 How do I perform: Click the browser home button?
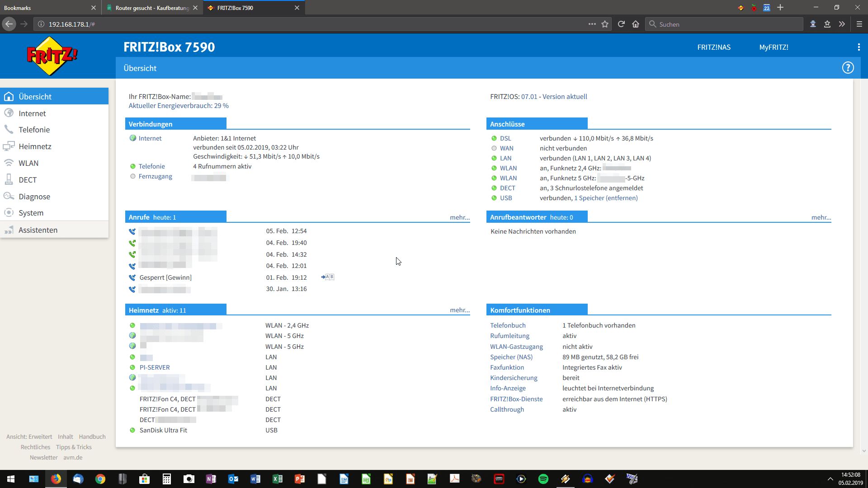[x=636, y=24]
